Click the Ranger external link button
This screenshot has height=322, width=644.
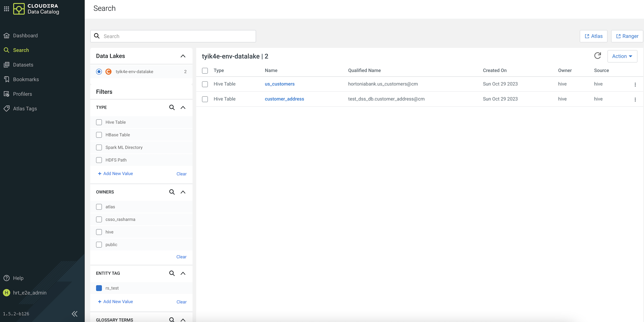coord(627,36)
